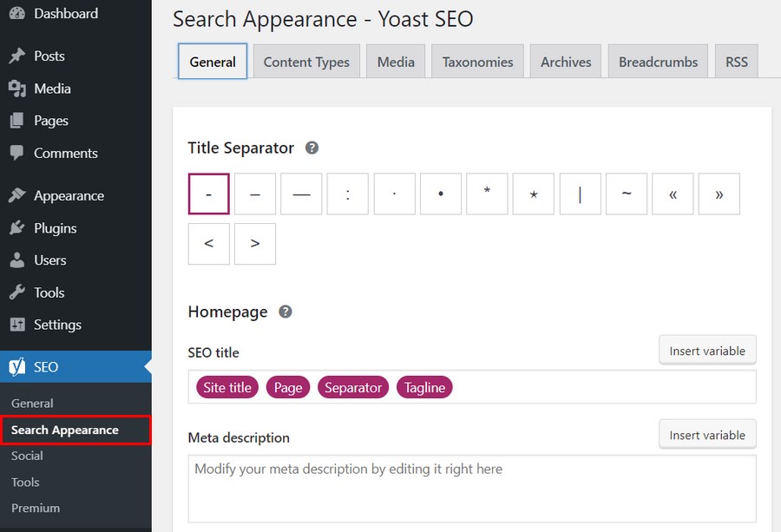Click the Tagline variable tag
Screen dimensions: 781x532
(x=424, y=387)
